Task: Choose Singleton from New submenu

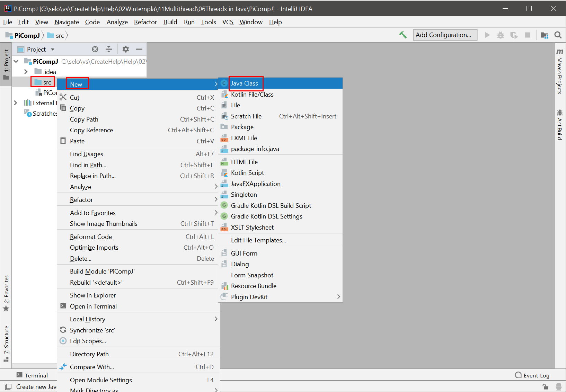Action: (280, 195)
